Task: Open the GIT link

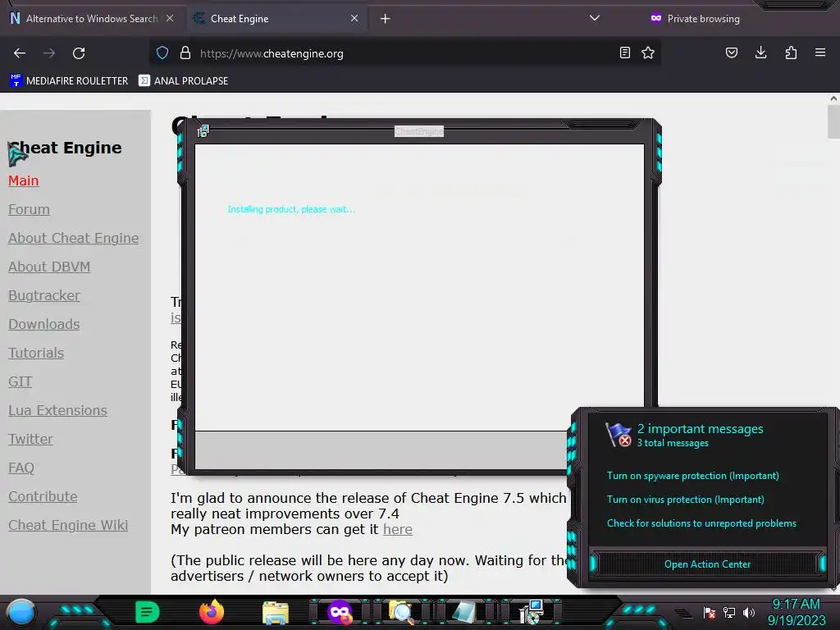Action: click(x=21, y=381)
